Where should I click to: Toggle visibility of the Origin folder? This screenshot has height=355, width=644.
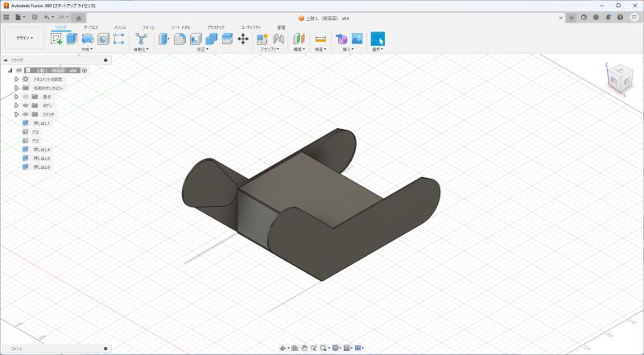[26, 97]
